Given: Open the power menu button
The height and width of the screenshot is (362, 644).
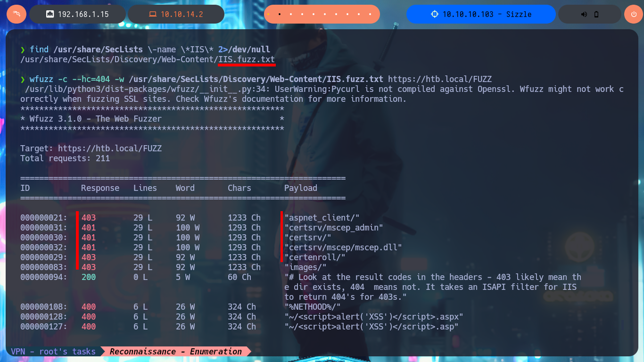Looking at the screenshot, I should pyautogui.click(x=633, y=14).
